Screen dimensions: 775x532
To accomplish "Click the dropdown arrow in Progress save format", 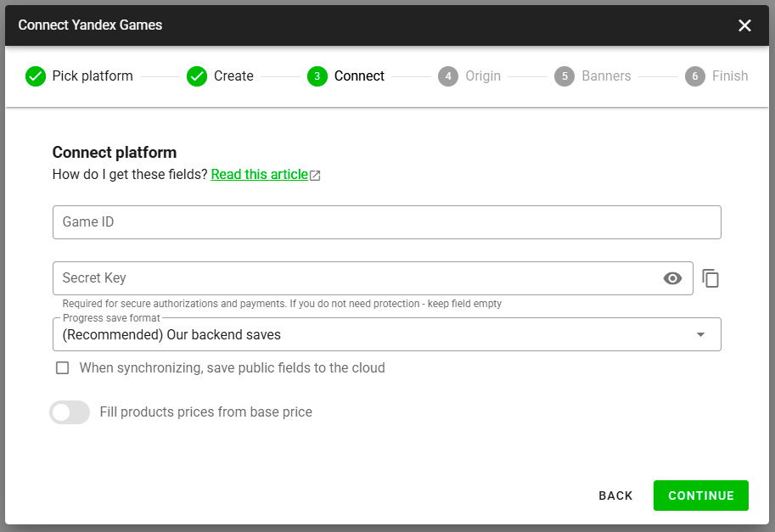I will (700, 334).
